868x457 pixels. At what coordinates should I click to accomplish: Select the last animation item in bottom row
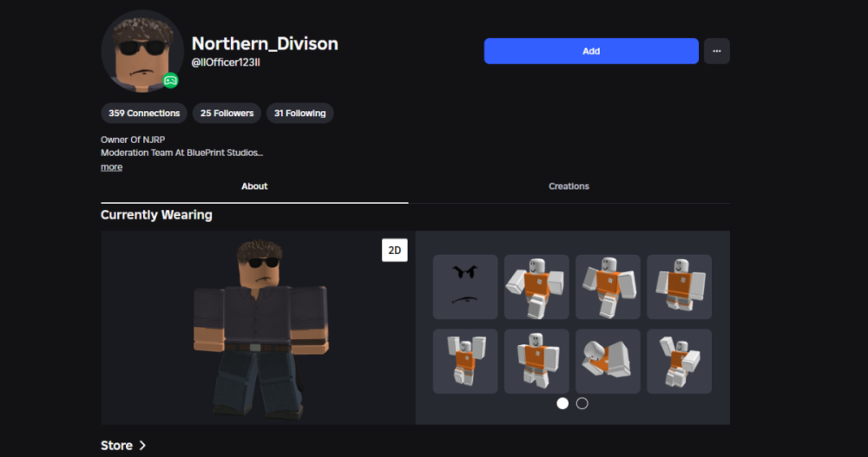(x=679, y=361)
